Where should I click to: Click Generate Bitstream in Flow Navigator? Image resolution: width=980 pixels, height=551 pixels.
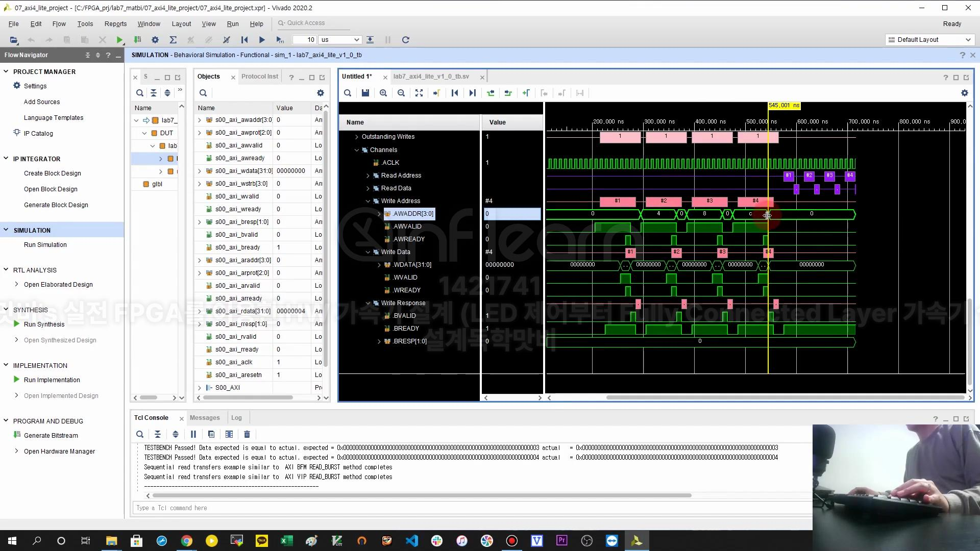[51, 436]
